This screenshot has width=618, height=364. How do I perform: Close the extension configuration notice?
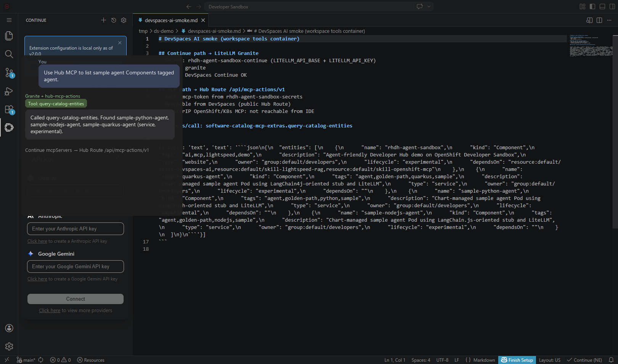[120, 43]
